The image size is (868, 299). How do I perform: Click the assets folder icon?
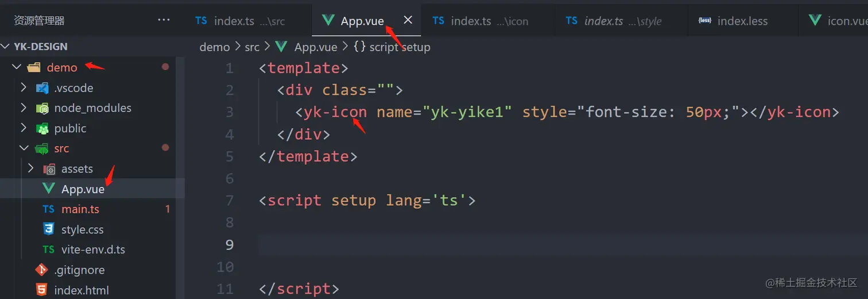coord(49,169)
